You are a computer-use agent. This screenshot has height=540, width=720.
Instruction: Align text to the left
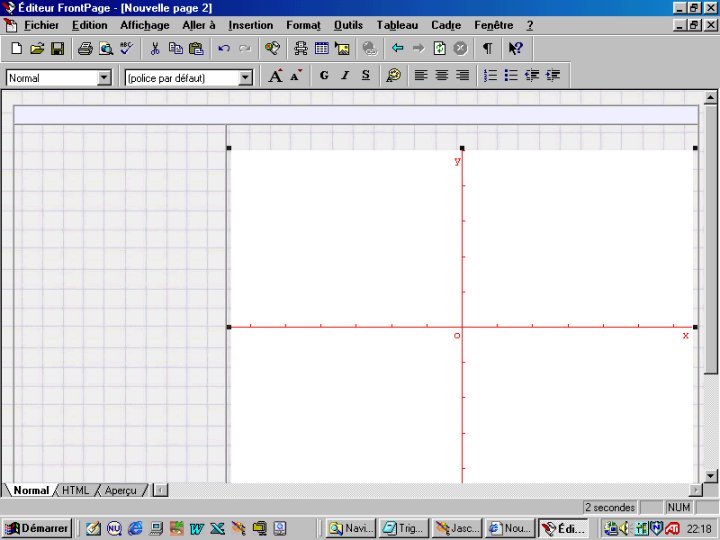tap(421, 76)
